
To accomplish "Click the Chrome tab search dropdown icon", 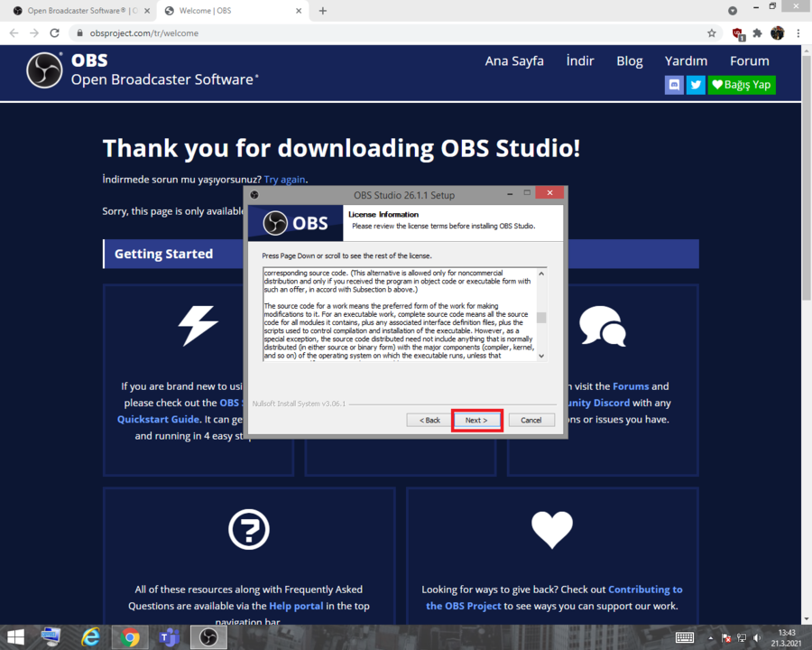I will [x=733, y=11].
